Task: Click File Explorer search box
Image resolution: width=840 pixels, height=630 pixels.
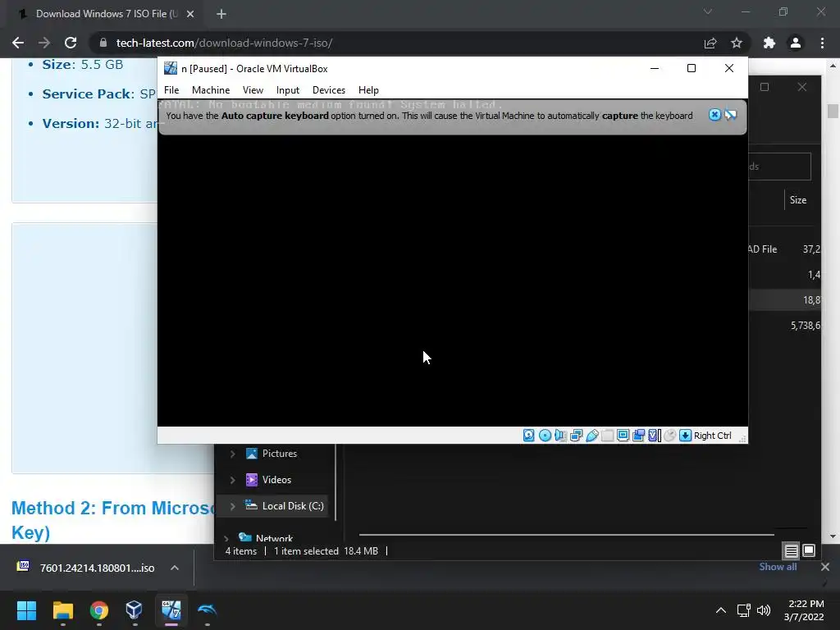Action: coord(780,167)
